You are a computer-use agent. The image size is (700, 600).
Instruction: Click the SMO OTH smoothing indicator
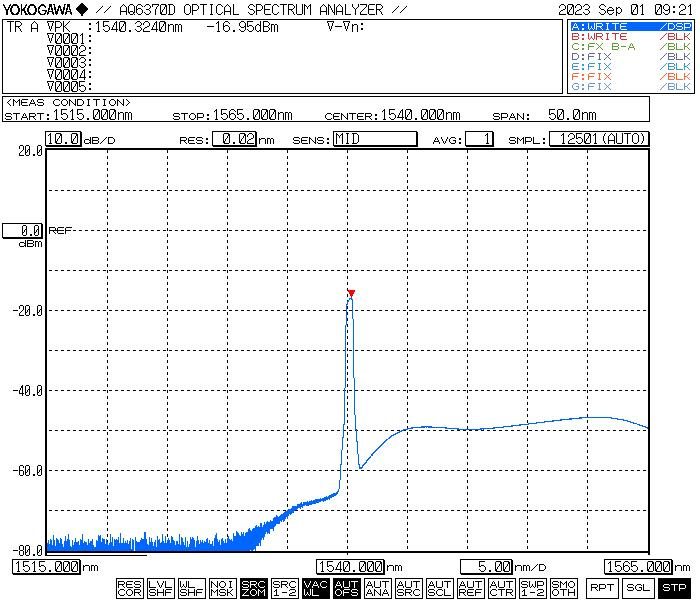click(x=563, y=588)
